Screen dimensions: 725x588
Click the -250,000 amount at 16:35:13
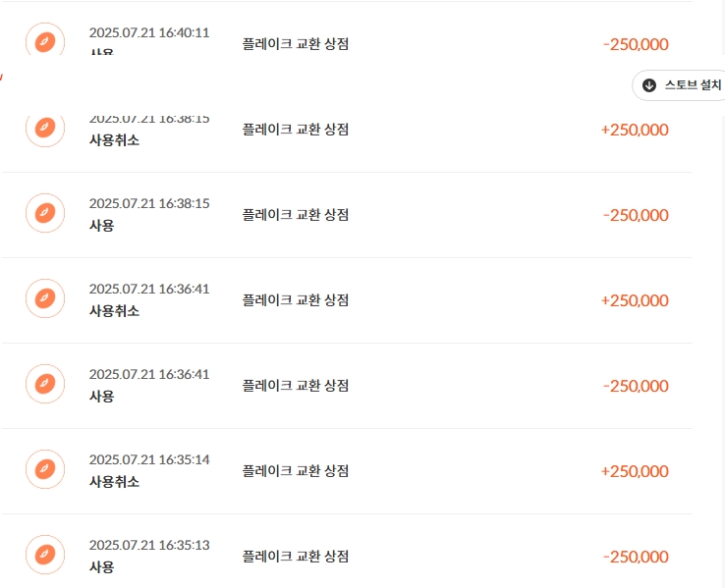click(636, 557)
